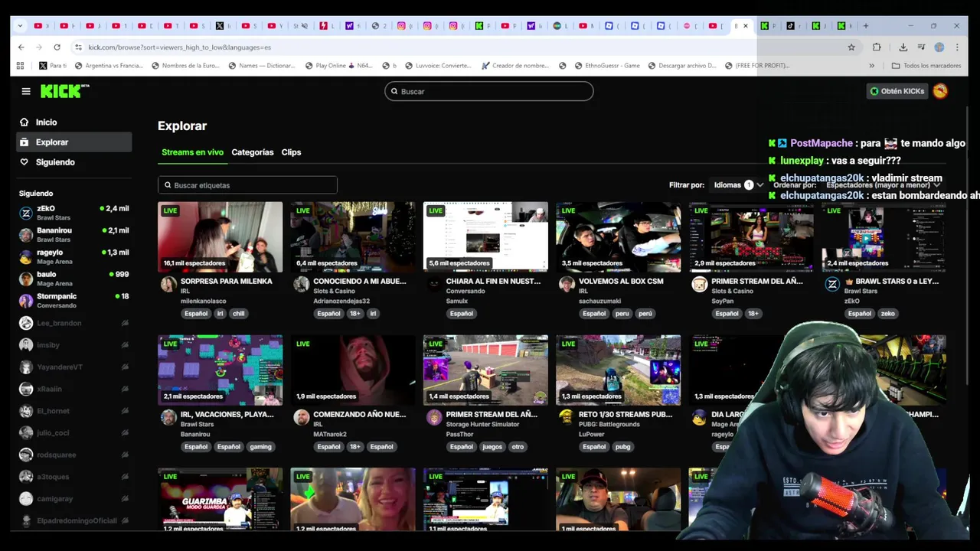Click the zeko tag on zEkO stream

(x=888, y=314)
